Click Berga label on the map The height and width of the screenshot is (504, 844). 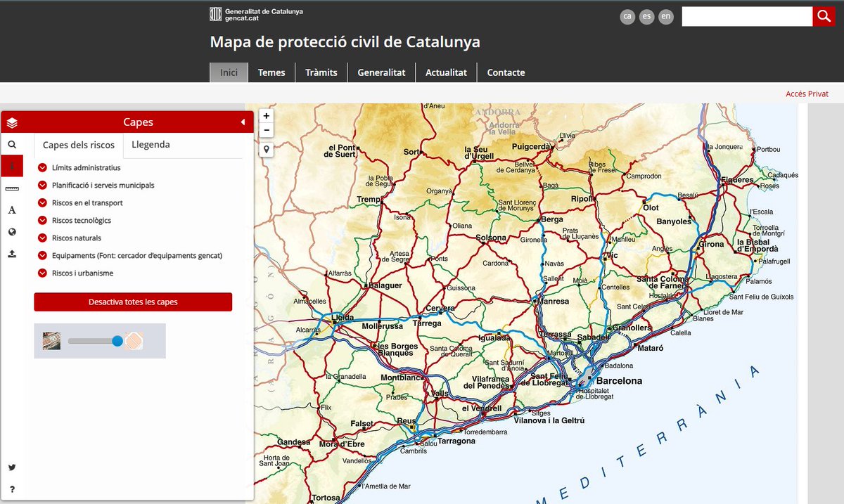coord(553,220)
